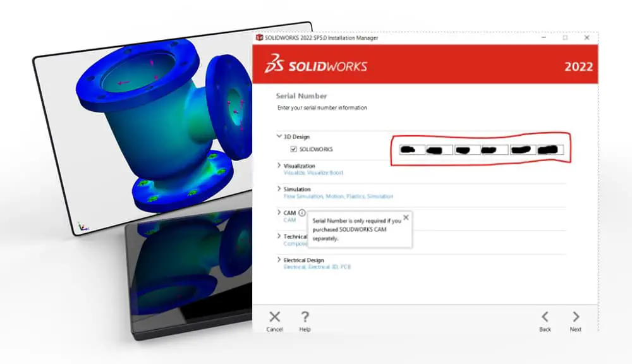
Task: Go Back with the left arrow
Action: point(545,317)
